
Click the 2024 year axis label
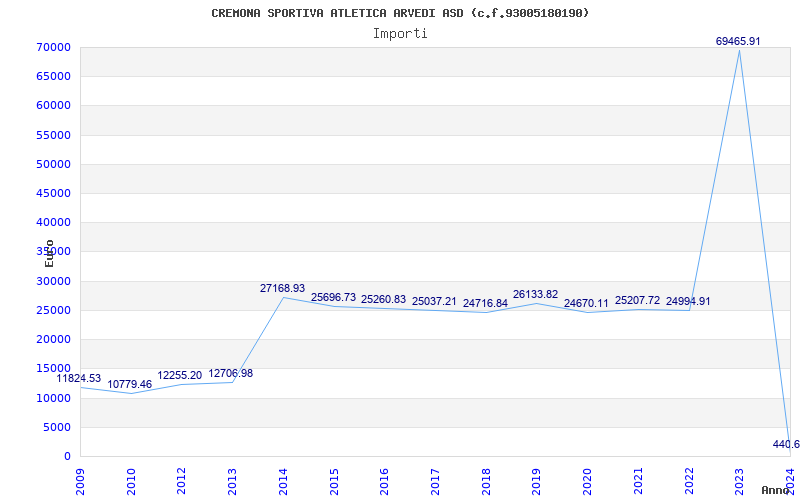(790, 481)
